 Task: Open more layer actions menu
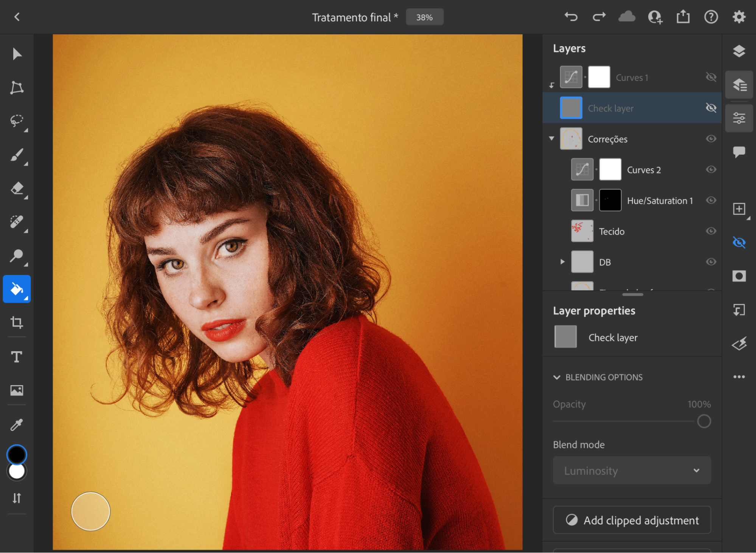point(739,377)
